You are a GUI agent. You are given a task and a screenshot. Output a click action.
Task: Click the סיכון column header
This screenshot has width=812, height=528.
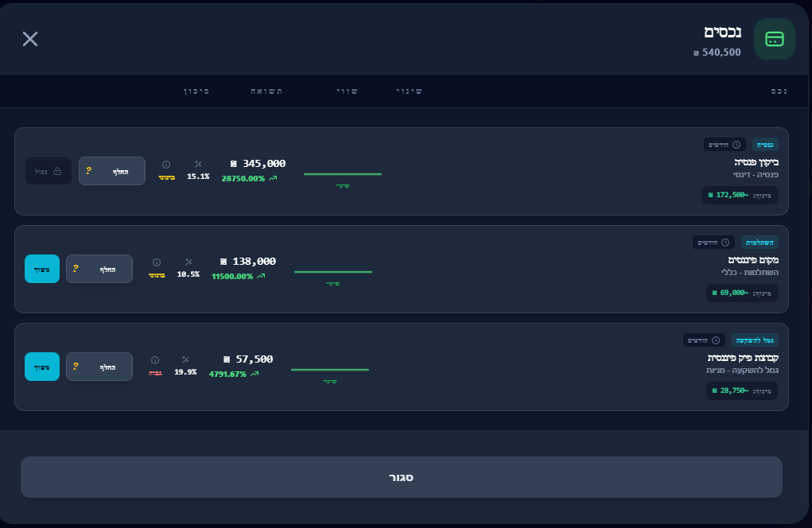point(196,91)
